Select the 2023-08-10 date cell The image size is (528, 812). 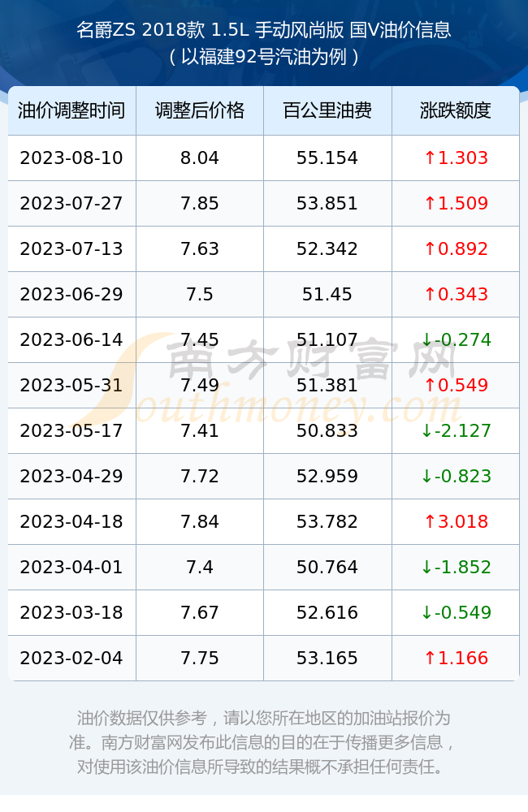(x=71, y=158)
